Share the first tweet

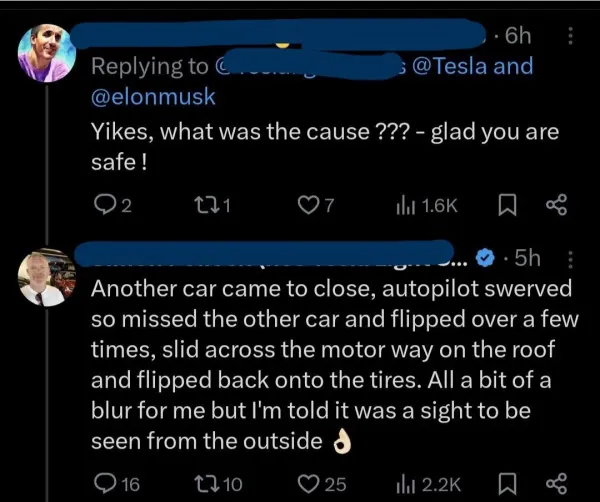556,206
